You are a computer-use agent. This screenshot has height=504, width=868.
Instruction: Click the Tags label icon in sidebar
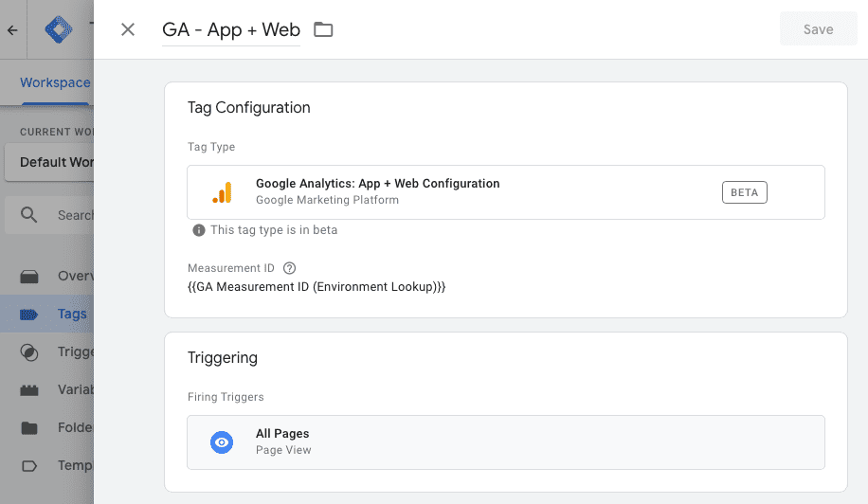click(x=28, y=315)
